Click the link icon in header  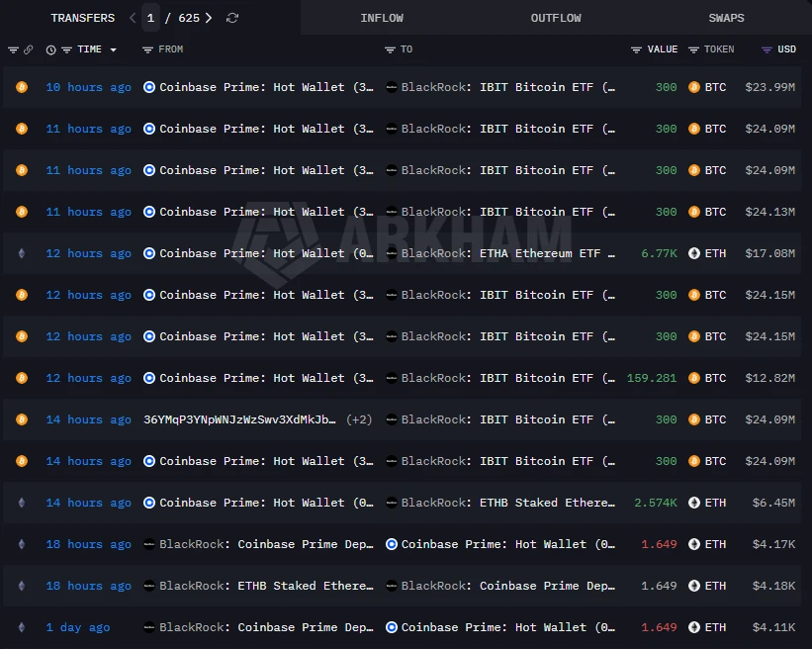(x=29, y=49)
